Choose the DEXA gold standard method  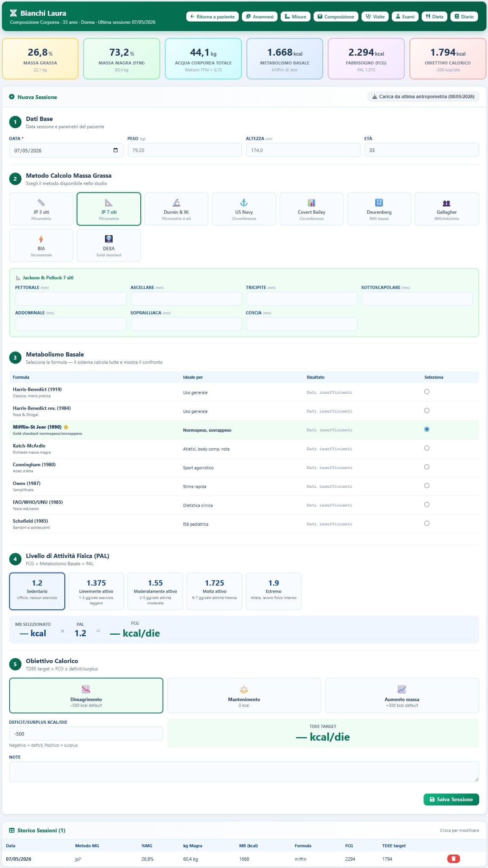pos(109,245)
